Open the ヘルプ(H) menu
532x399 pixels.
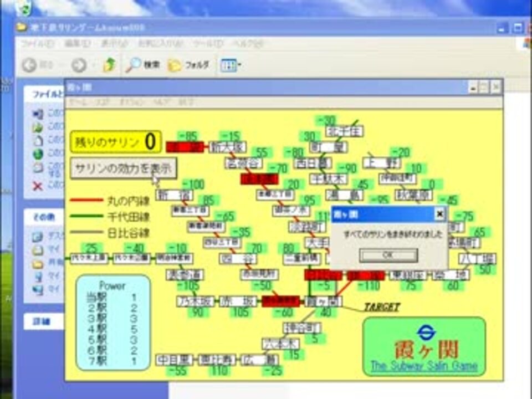click(247, 43)
